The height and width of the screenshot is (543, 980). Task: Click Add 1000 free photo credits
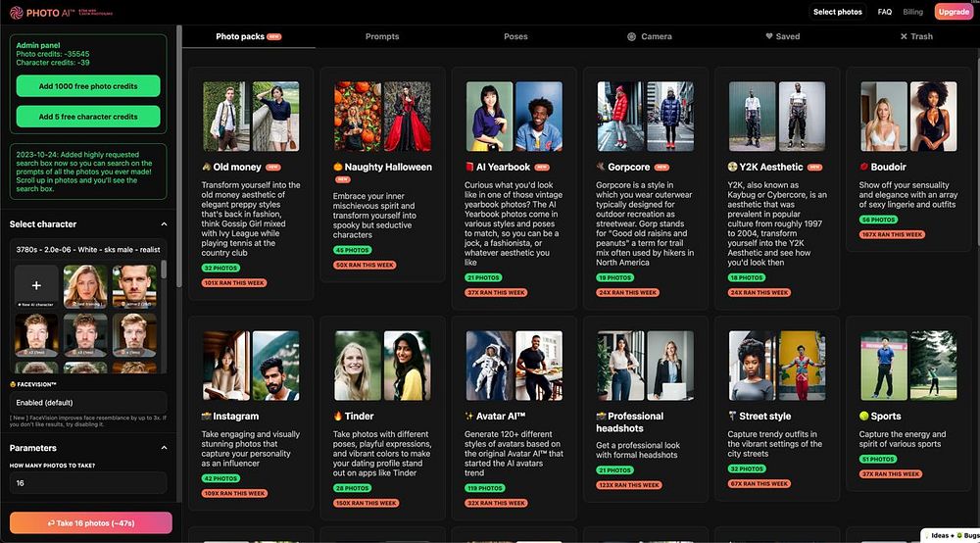click(x=88, y=86)
